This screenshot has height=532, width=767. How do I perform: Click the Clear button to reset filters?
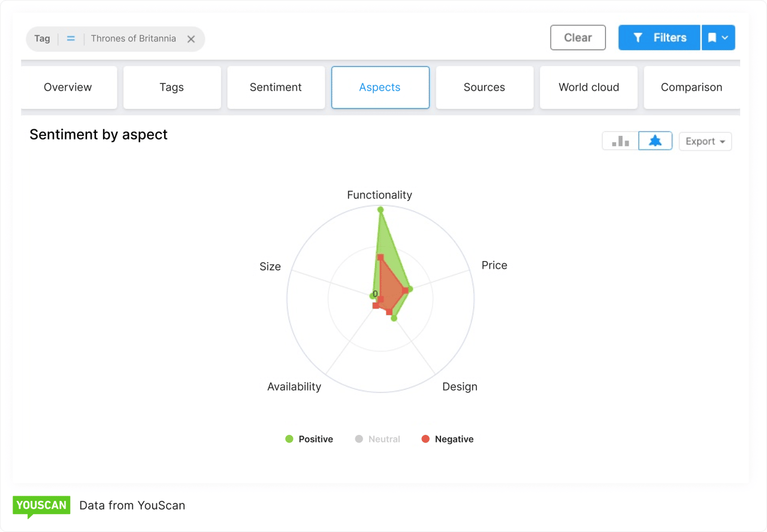pyautogui.click(x=578, y=37)
